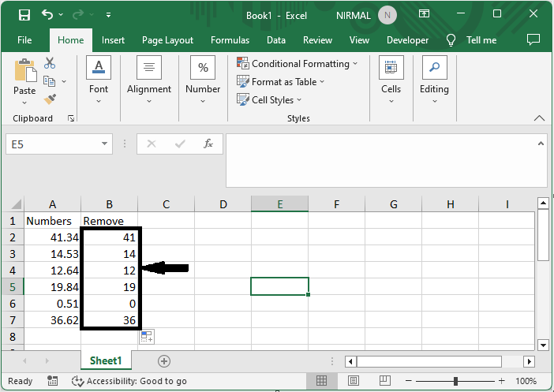Open the Formulas tab

tap(230, 40)
